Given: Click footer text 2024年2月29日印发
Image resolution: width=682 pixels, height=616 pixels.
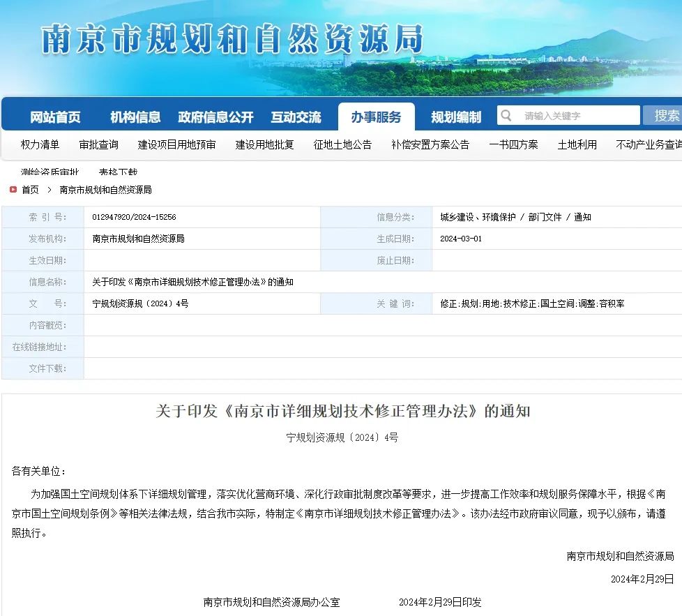Looking at the screenshot, I should tap(440, 602).
